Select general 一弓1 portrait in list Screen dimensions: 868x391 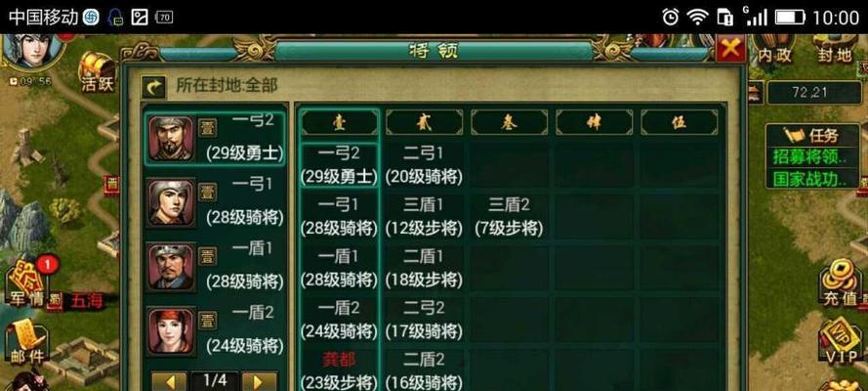tap(172, 202)
